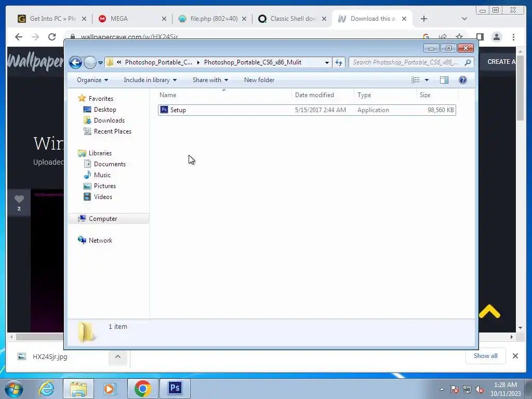This screenshot has width=532, height=399.
Task: Expand the address bar history dropdown
Action: coord(327,62)
